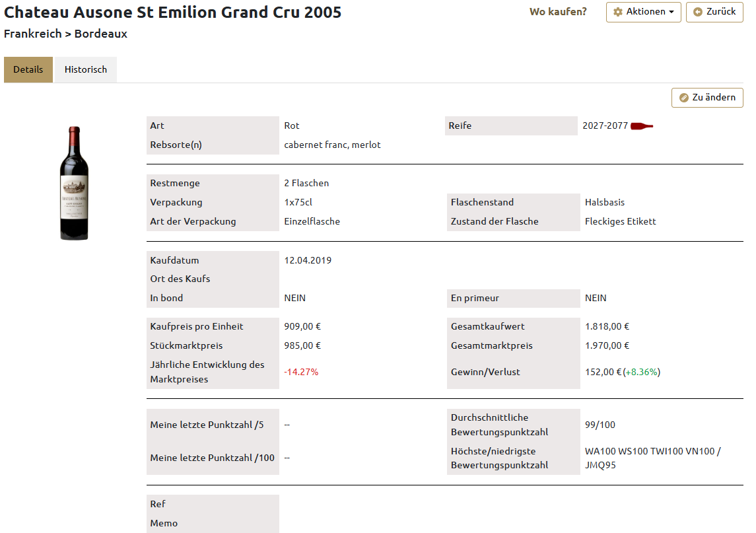756x533 pixels.
Task: Click the Gewinn/Verlust label
Action: pyautogui.click(x=485, y=372)
